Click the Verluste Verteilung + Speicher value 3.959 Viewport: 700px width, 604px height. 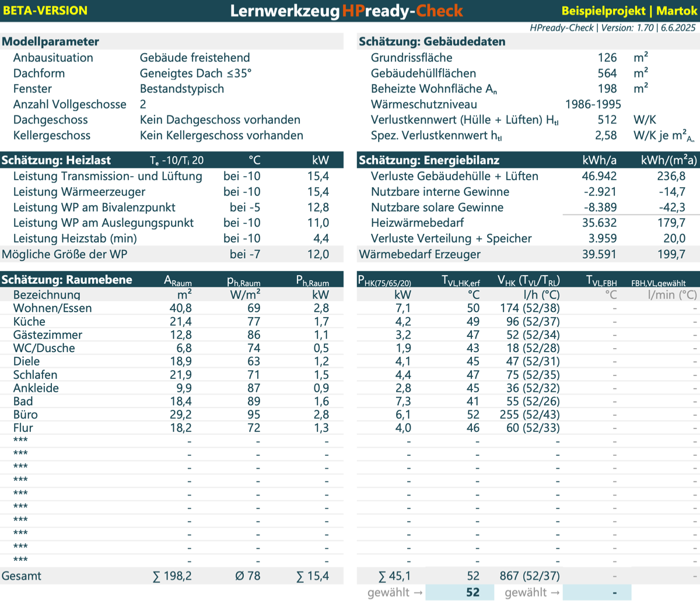602,238
